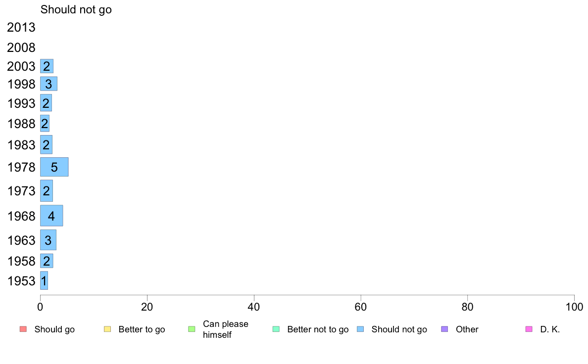Select the Can please himself green swatch
This screenshot has height=364, width=588.
(x=192, y=329)
